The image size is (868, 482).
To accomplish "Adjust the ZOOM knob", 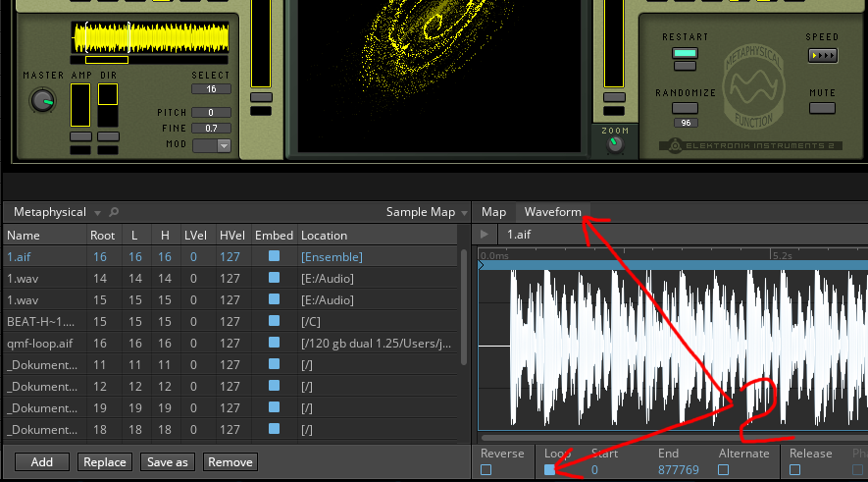I will click(x=614, y=144).
